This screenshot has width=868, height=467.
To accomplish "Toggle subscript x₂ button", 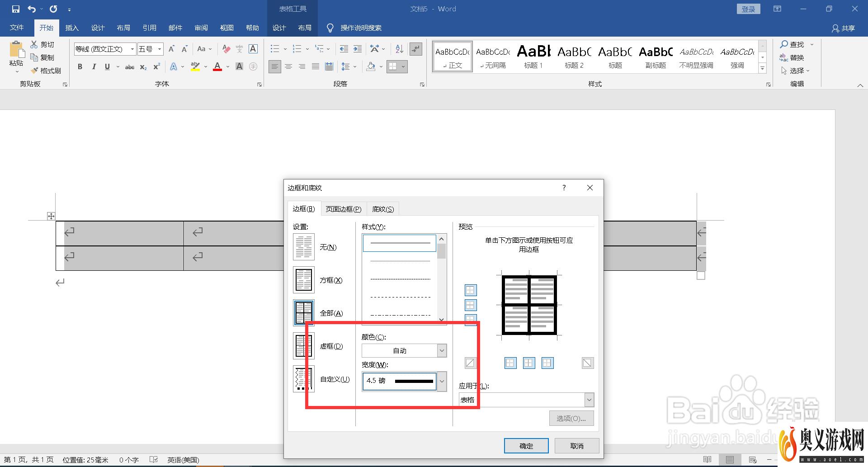I will 143,67.
